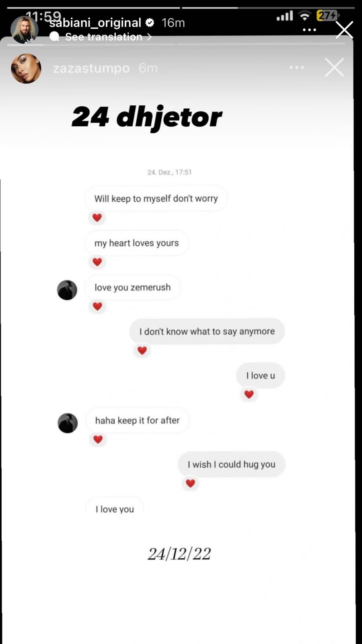This screenshot has width=362, height=644.
Task: Tap the dark avatar beside "haha keep it for after"
Action: [x=68, y=423]
